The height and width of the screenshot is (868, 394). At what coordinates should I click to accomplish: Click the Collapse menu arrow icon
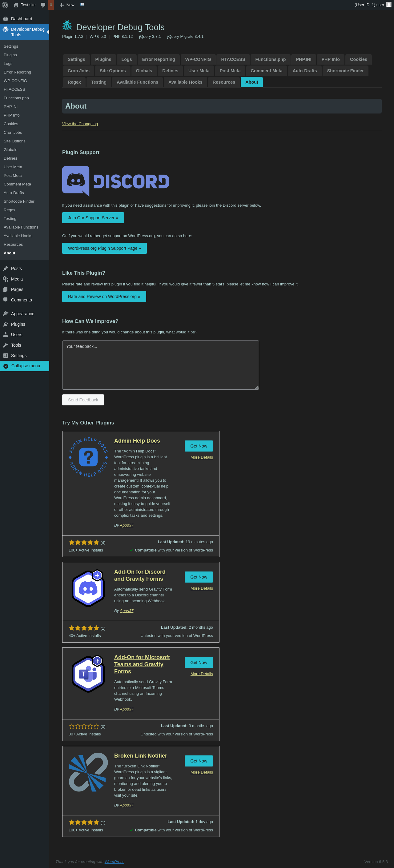(x=6, y=366)
